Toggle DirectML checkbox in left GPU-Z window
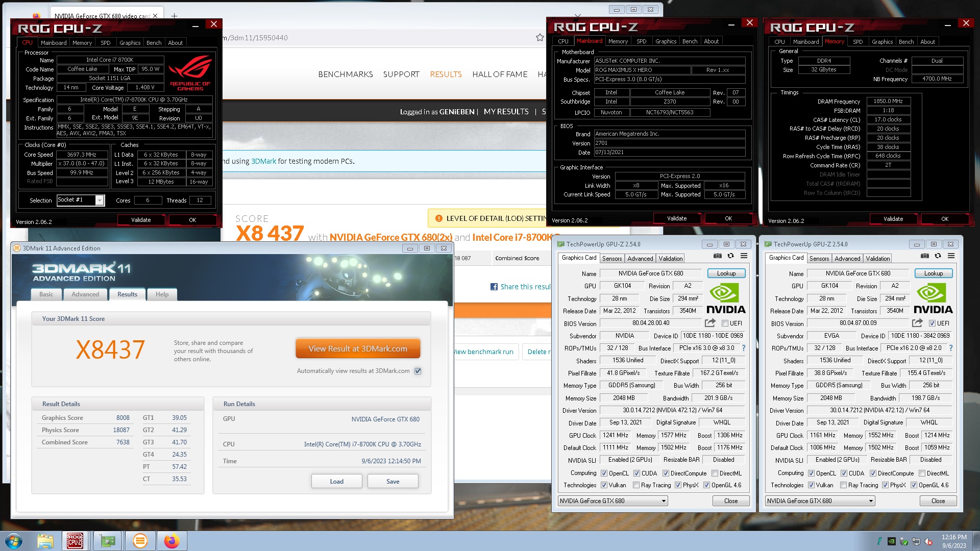The width and height of the screenshot is (980, 551). [715, 473]
